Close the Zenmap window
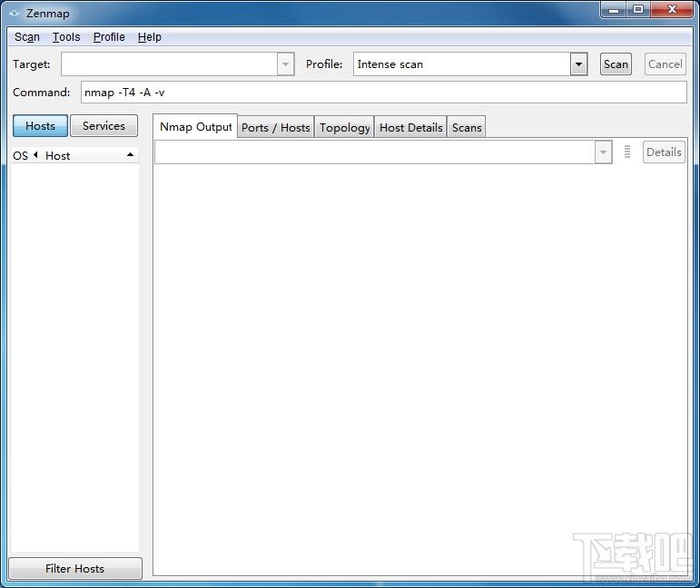 tap(673, 9)
